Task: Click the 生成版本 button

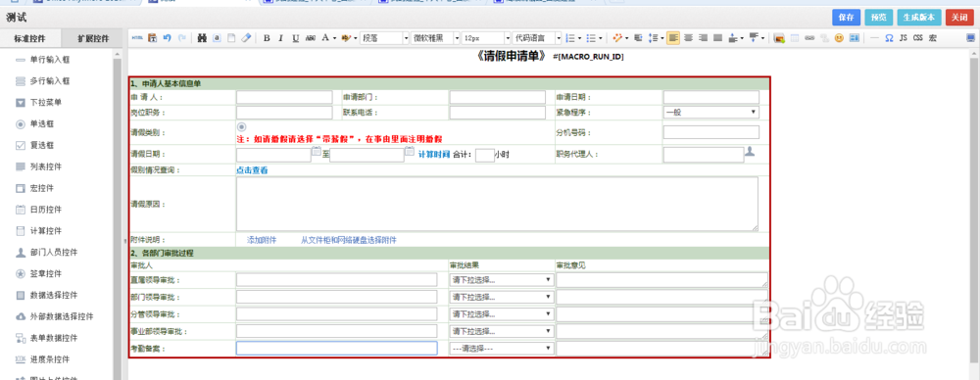Action: [x=919, y=18]
